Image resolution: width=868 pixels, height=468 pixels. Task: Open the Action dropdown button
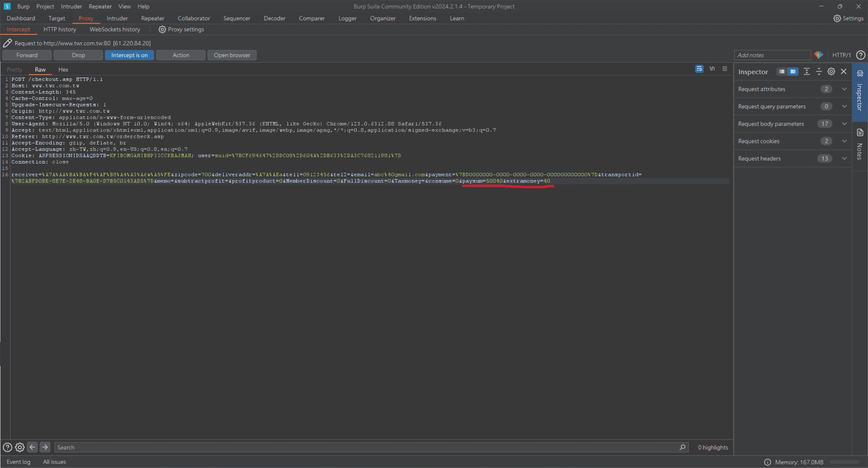point(181,55)
